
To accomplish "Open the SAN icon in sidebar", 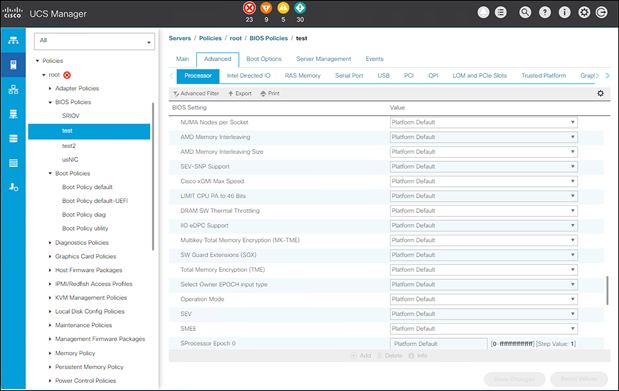I will pyautogui.click(x=13, y=114).
